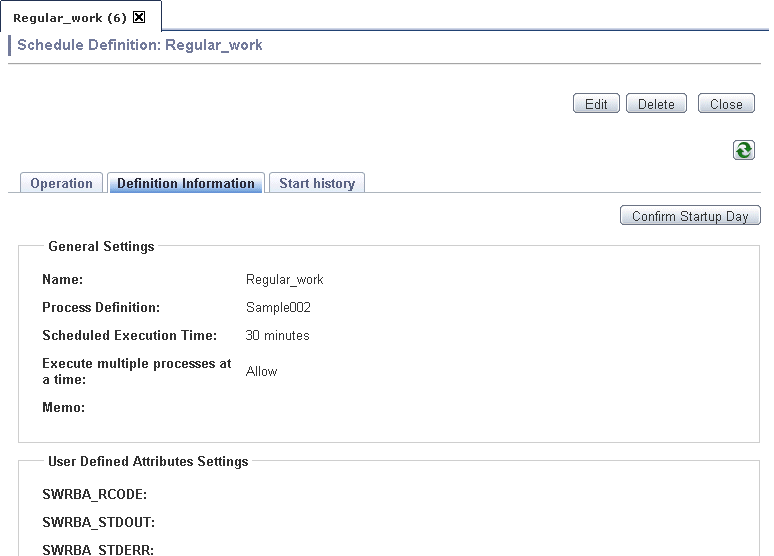The height and width of the screenshot is (556, 774).
Task: Click the Confirm Startup Day button
Action: tap(690, 216)
